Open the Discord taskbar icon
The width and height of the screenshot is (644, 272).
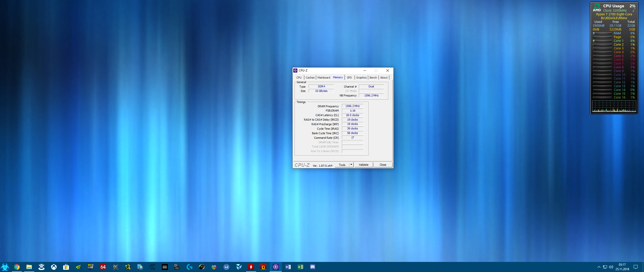[x=312, y=267]
